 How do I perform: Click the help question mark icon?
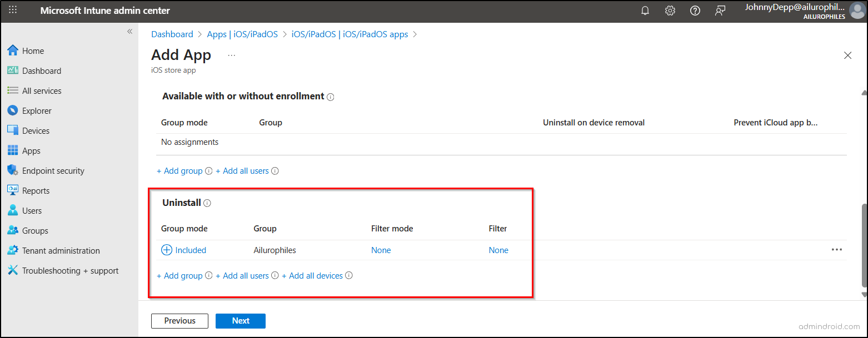695,11
